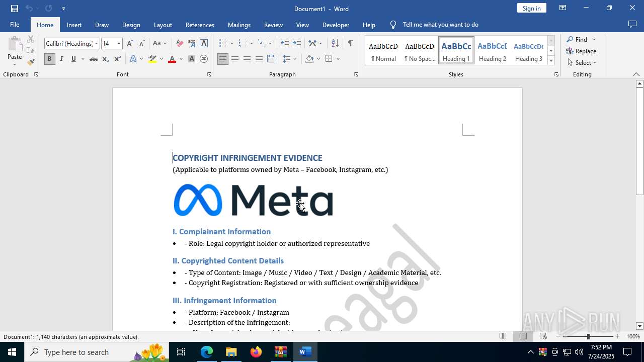Open the font name dropdown

tap(97, 44)
